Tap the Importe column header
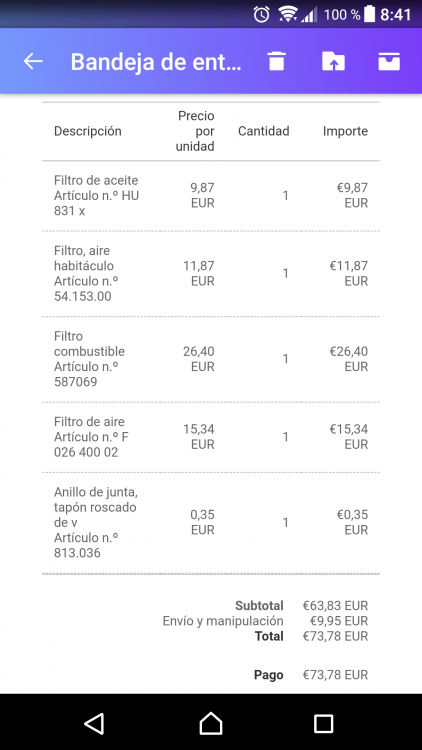This screenshot has height=750, width=422. (345, 131)
